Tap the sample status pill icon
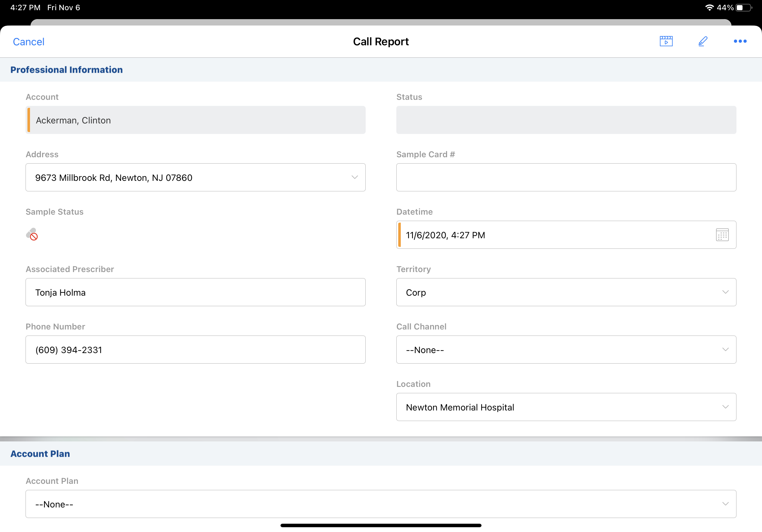 [x=32, y=234]
